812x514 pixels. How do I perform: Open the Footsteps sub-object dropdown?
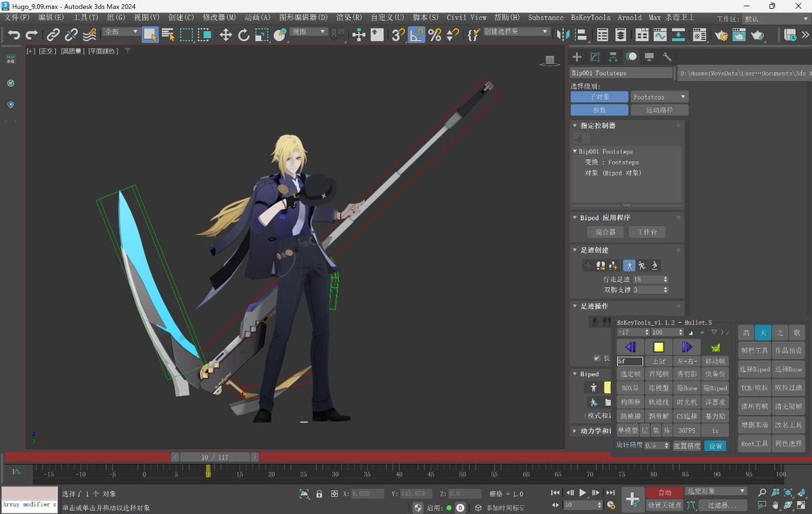point(659,97)
